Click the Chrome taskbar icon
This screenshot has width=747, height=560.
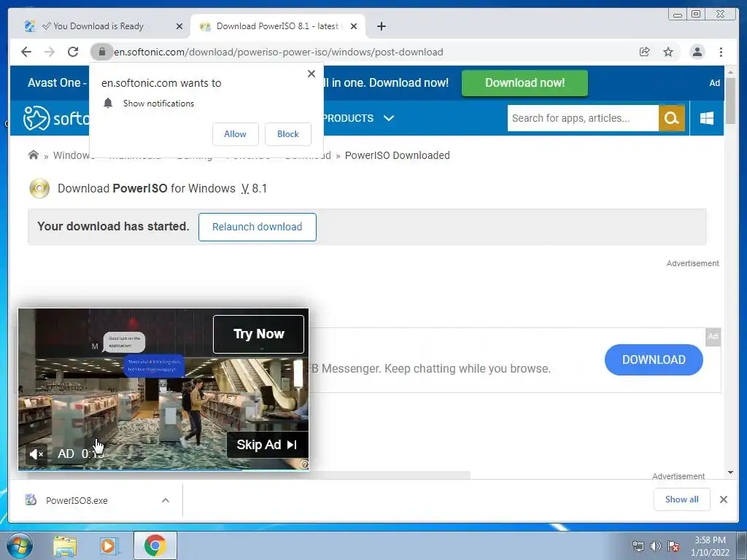click(x=155, y=545)
